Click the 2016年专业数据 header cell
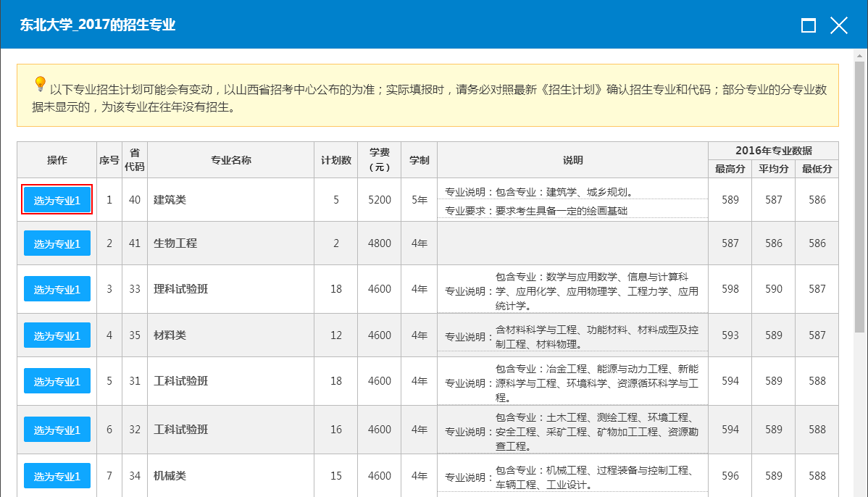868x497 pixels. pyautogui.click(x=773, y=151)
